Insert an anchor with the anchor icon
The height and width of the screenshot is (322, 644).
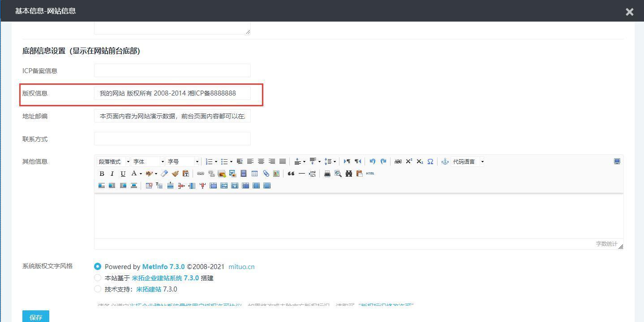coord(445,161)
